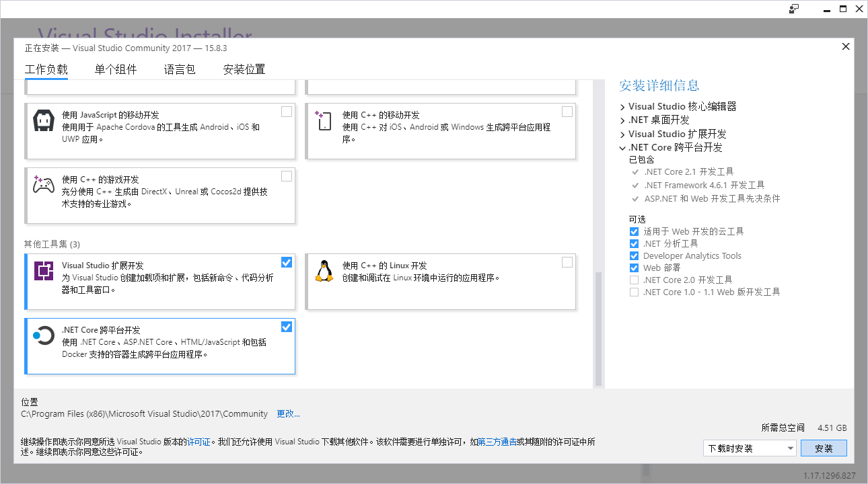Click the C++ mobile development phone icon
This screenshot has width=868, height=484.
[324, 121]
